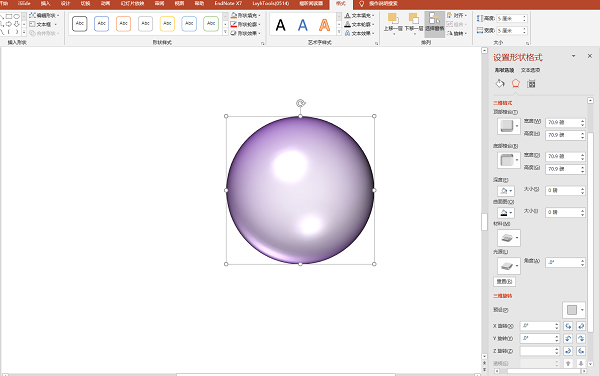Viewport: 600px width, 376px height.
Task: Click the rotation handle above the sphere
Action: coord(301,103)
